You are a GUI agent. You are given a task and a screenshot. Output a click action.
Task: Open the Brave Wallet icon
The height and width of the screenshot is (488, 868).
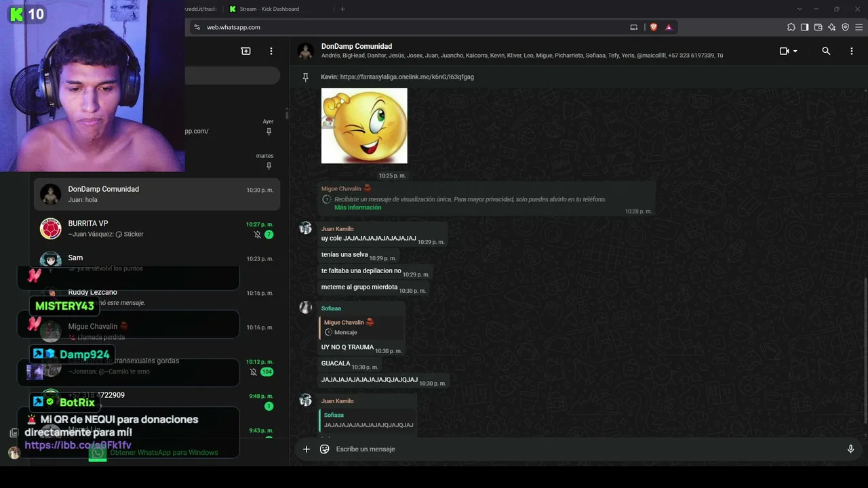pyautogui.click(x=818, y=27)
